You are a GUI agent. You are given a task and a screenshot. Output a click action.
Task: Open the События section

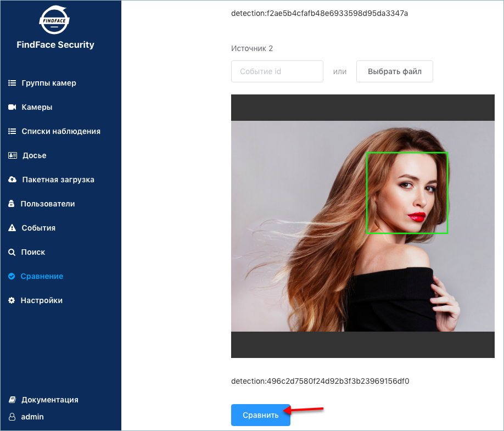point(38,228)
